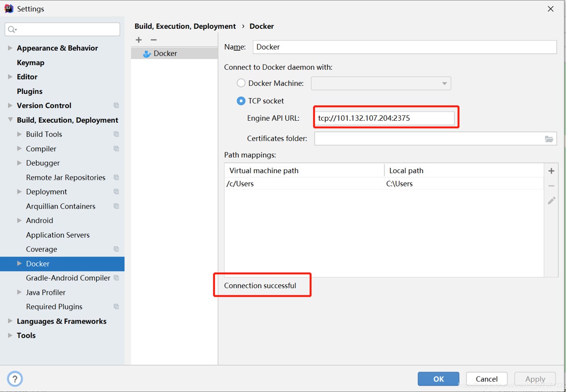
Task: Open the Plugins settings page
Action: click(x=30, y=92)
